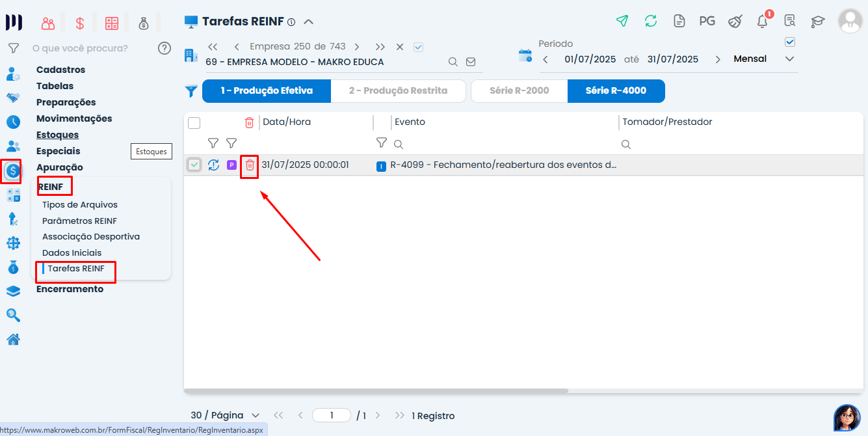Open the calendar icon beside Período
Image resolution: width=868 pixels, height=436 pixels.
click(x=525, y=56)
